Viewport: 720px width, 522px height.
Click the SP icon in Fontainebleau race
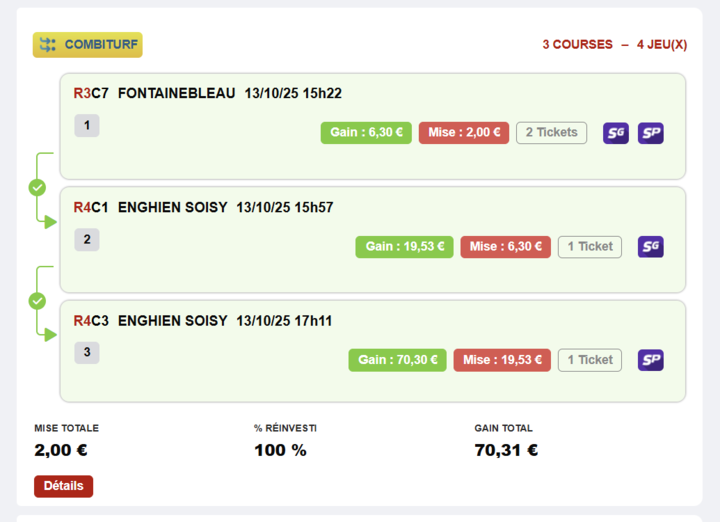[651, 133]
